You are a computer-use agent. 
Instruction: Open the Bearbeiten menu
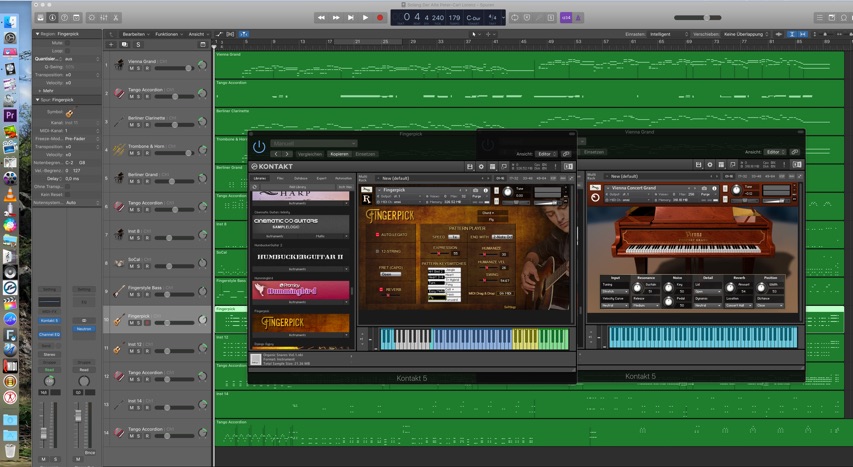point(135,34)
